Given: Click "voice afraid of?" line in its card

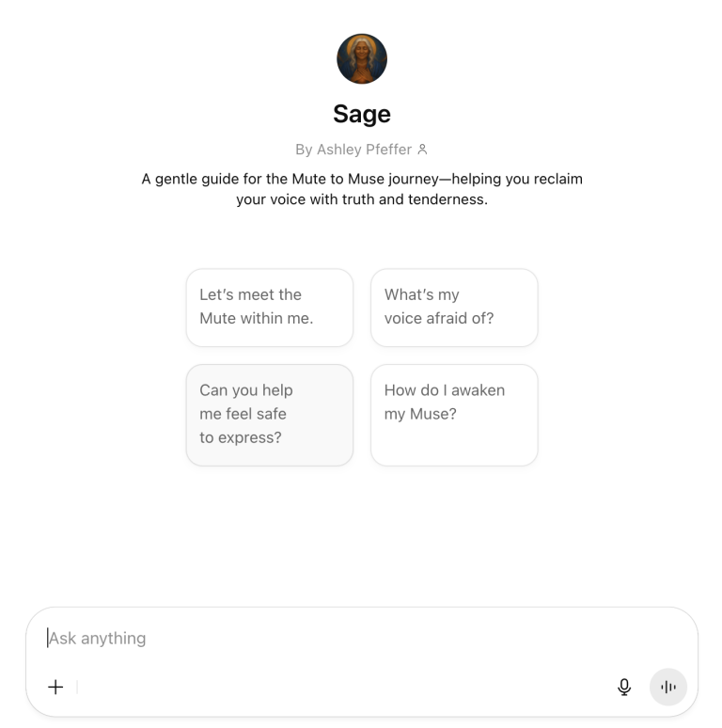Looking at the screenshot, I should pyautogui.click(x=439, y=318).
